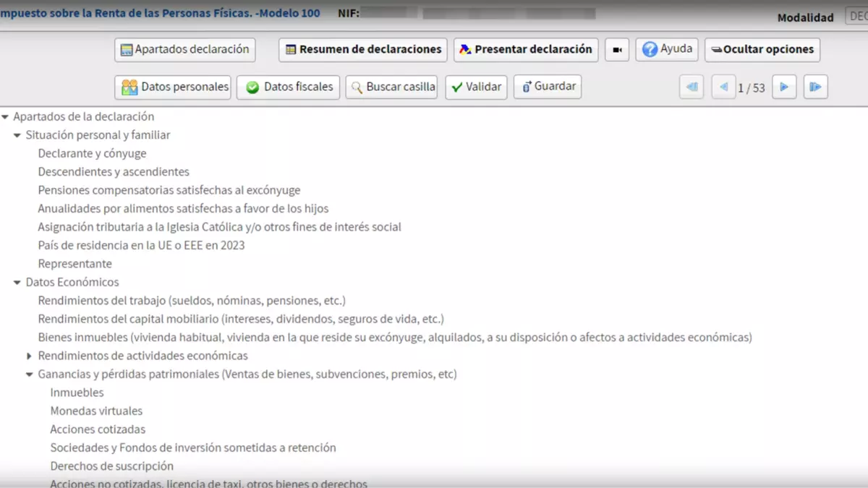Open Asignación tributaria a la Iglesia Católica
Screen dimensions: 868x488
tap(219, 227)
